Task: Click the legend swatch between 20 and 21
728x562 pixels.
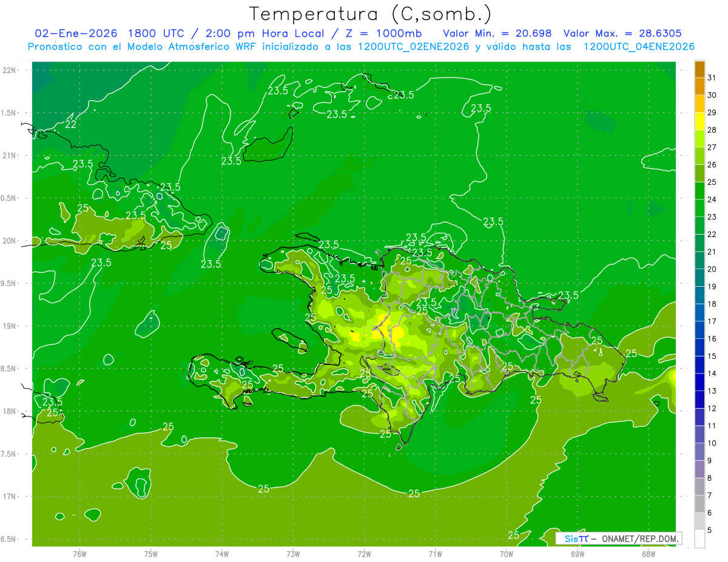Action: click(699, 261)
